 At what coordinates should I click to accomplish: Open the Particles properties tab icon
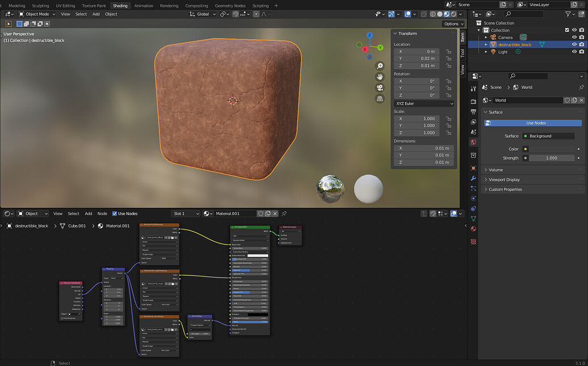tap(473, 188)
